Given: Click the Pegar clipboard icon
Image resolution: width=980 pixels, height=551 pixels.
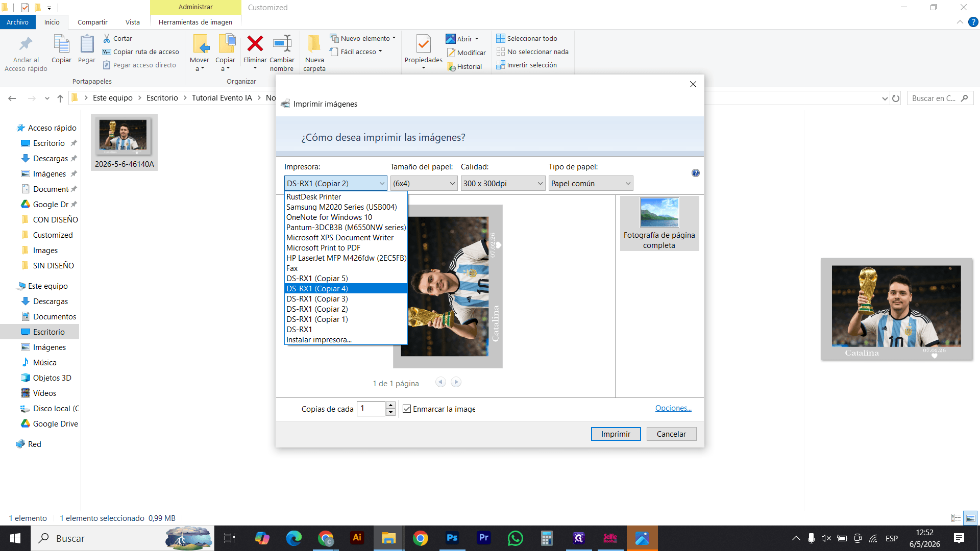Looking at the screenshot, I should click(87, 44).
